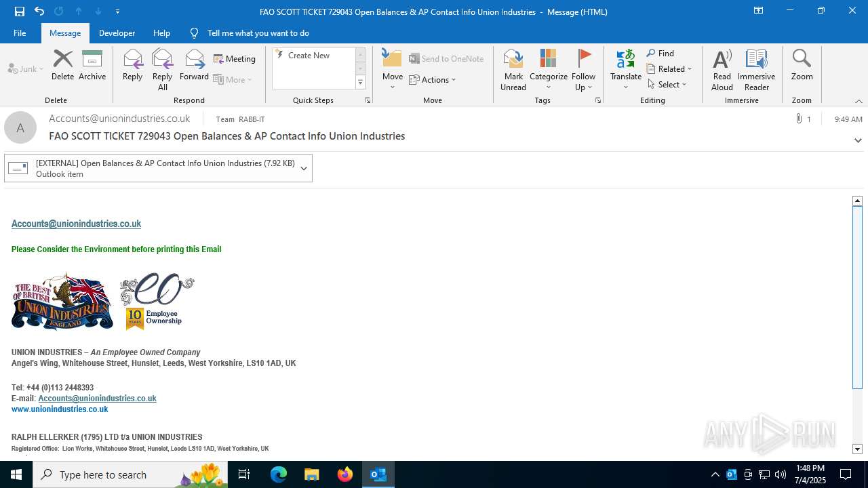Open the Help tab
The height and width of the screenshot is (488, 868).
[161, 33]
